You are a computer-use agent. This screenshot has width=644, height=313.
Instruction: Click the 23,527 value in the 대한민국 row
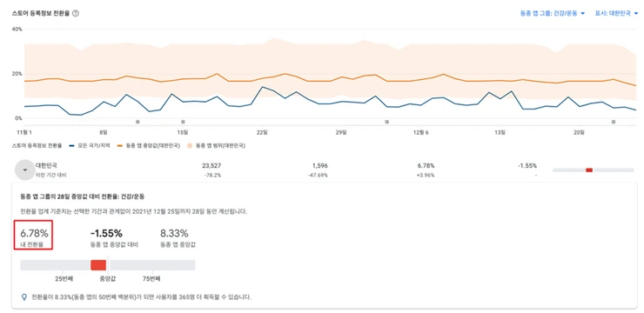pyautogui.click(x=211, y=166)
